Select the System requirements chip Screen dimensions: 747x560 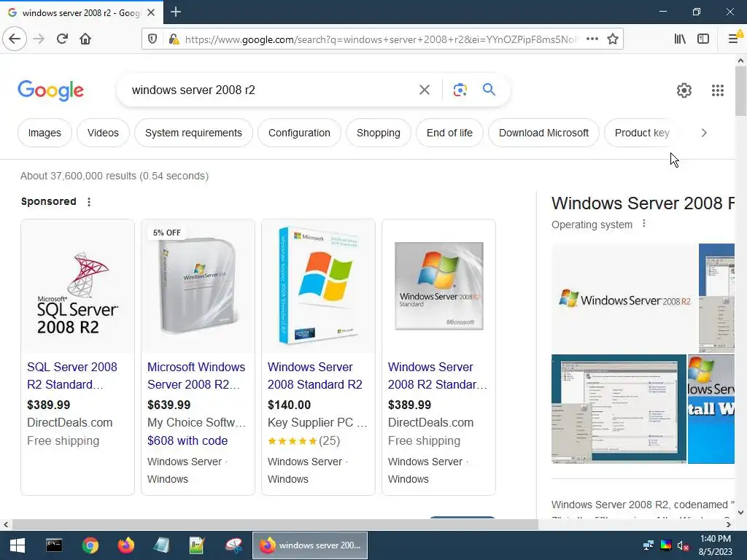coord(193,133)
